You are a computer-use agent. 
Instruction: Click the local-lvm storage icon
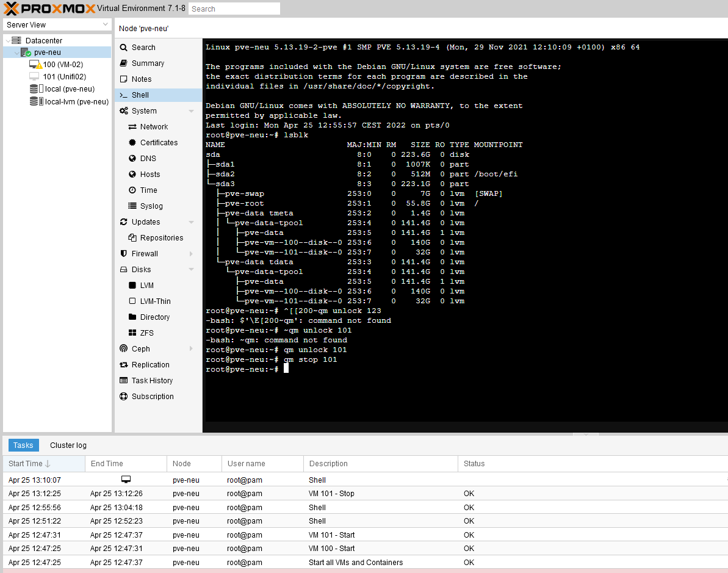click(36, 101)
